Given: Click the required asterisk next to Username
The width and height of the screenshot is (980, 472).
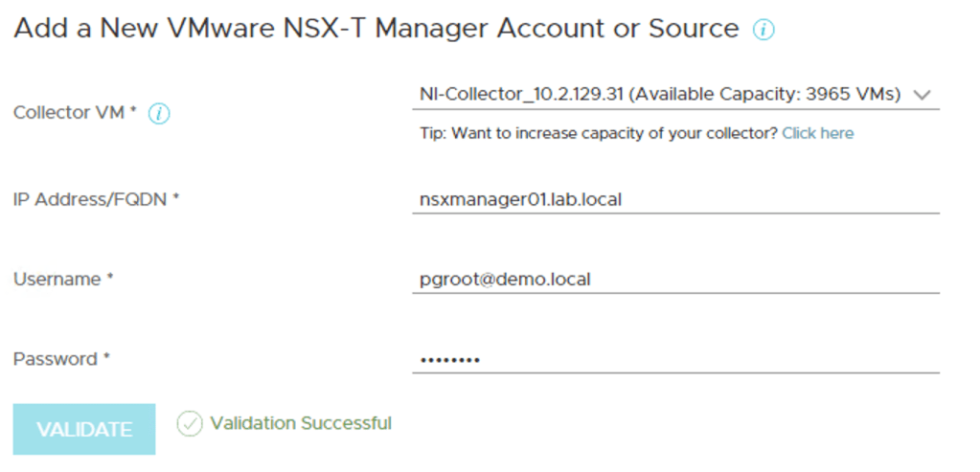Looking at the screenshot, I should coord(110,278).
